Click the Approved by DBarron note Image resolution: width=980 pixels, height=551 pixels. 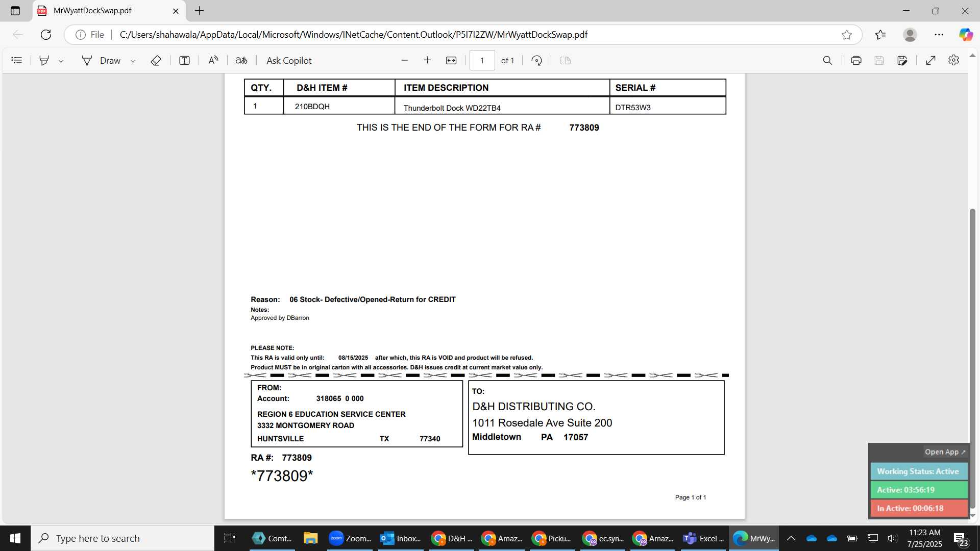(x=280, y=318)
